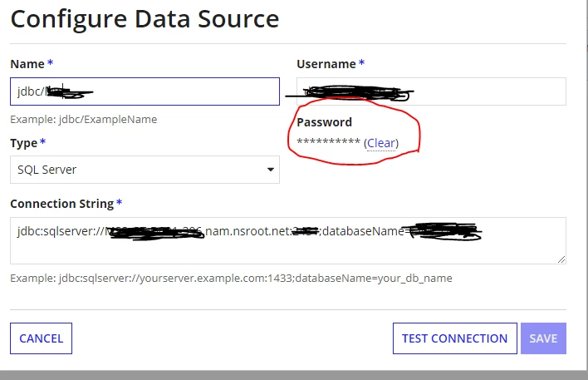This screenshot has width=588, height=380.
Task: Focus the Name input field
Action: tap(145, 91)
